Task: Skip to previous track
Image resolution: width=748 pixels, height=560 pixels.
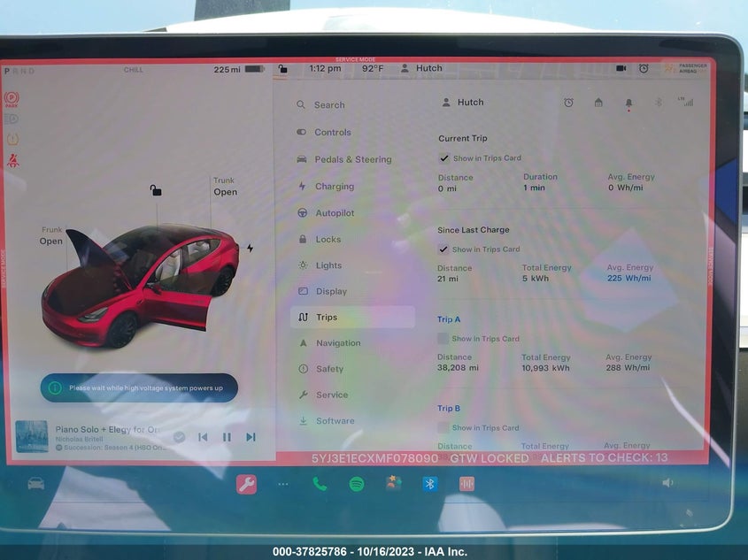Action: [203, 437]
